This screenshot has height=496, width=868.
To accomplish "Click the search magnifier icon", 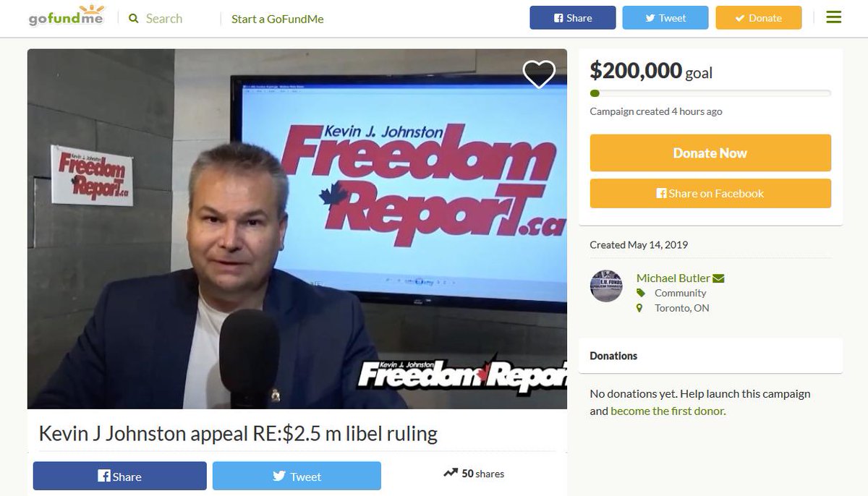I will point(134,19).
